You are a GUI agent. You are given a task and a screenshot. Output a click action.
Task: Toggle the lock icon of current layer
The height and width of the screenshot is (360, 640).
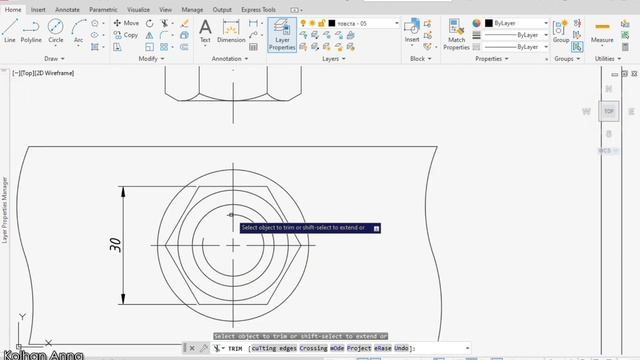click(322, 23)
